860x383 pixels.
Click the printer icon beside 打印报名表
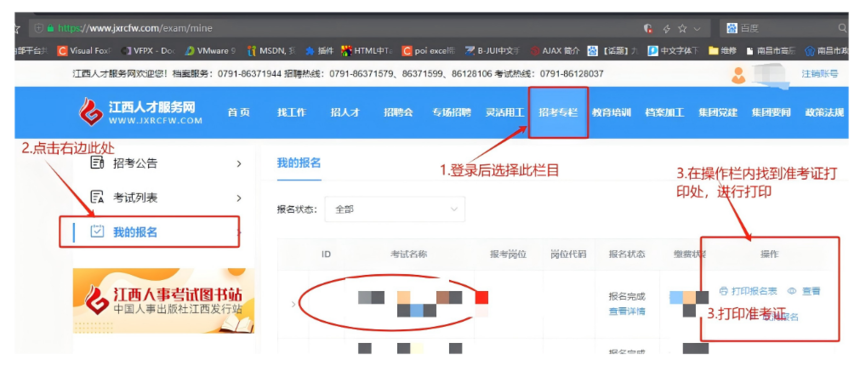724,291
